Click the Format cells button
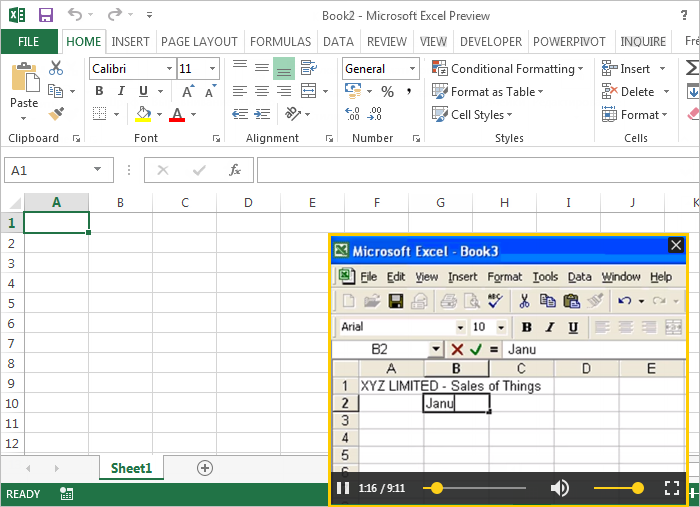700x507 pixels. (x=634, y=115)
